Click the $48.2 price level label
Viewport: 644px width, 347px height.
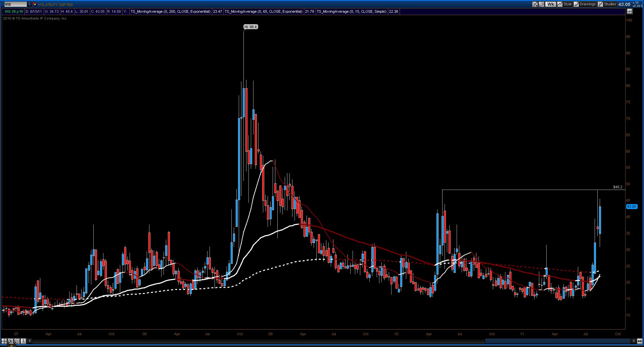618,187
